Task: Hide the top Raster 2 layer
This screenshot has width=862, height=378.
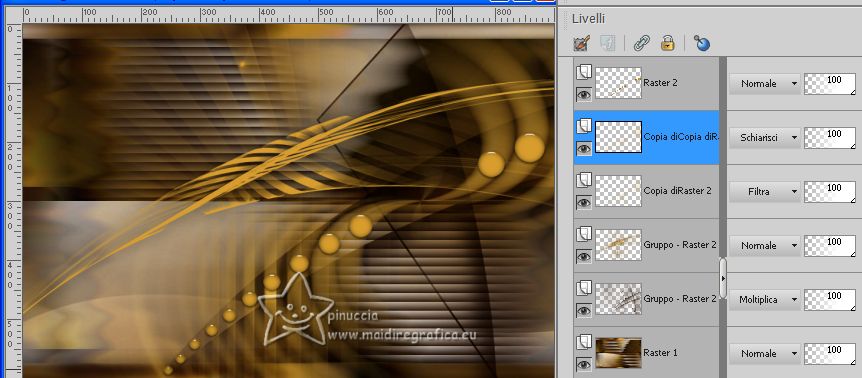Action: [x=583, y=94]
